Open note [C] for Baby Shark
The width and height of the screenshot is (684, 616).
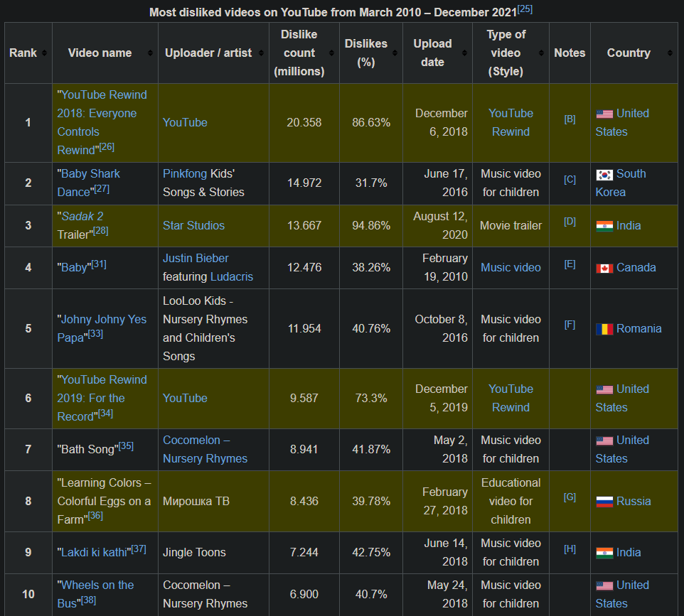click(570, 180)
